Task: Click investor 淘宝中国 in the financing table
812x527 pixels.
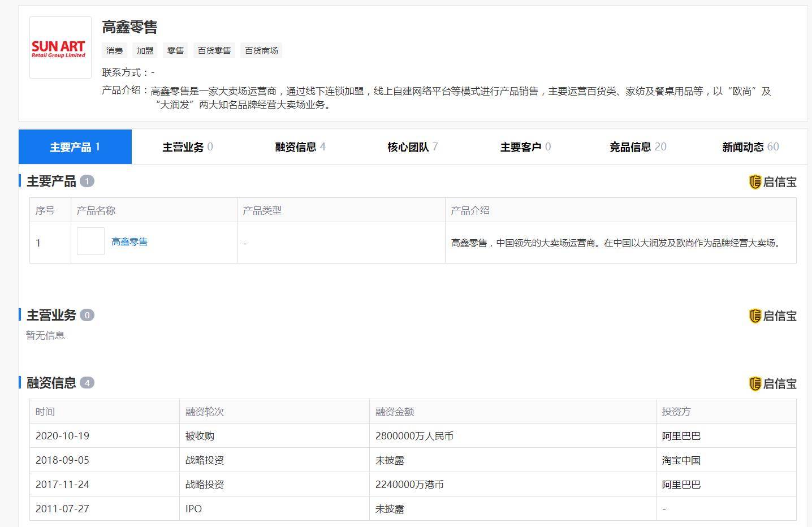Action: [x=681, y=460]
